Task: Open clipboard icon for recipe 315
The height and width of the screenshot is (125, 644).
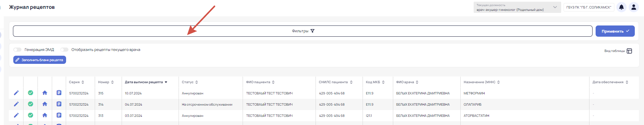Action: (x=59, y=93)
